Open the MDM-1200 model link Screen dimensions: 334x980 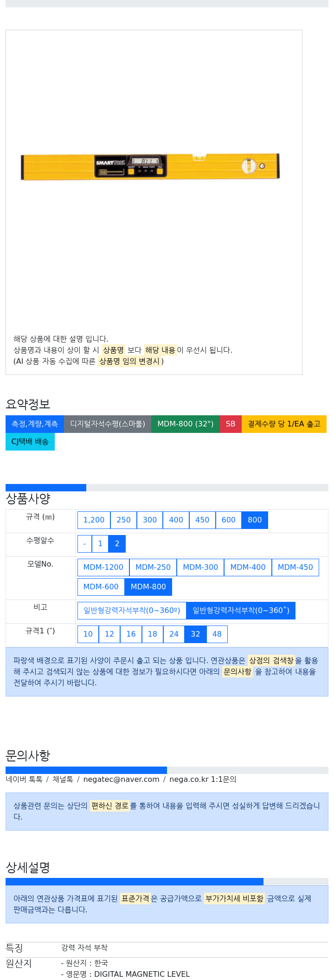point(103,567)
